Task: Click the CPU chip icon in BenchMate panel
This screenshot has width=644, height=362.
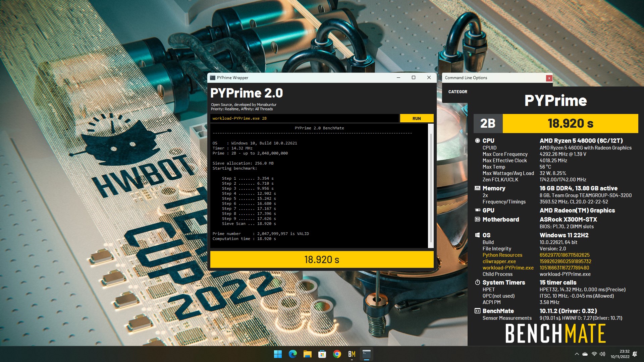Action: click(x=477, y=141)
